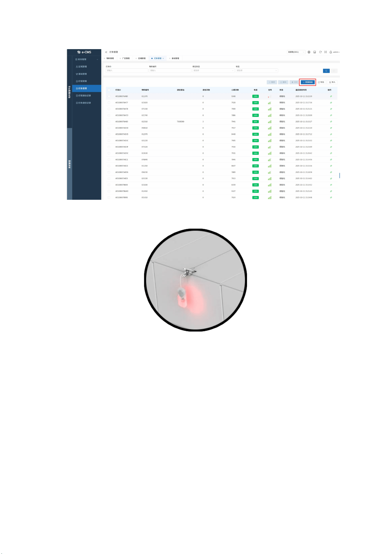Viewport: 392px width, 554px height.
Task: Click the globe language icon
Action: [309, 52]
